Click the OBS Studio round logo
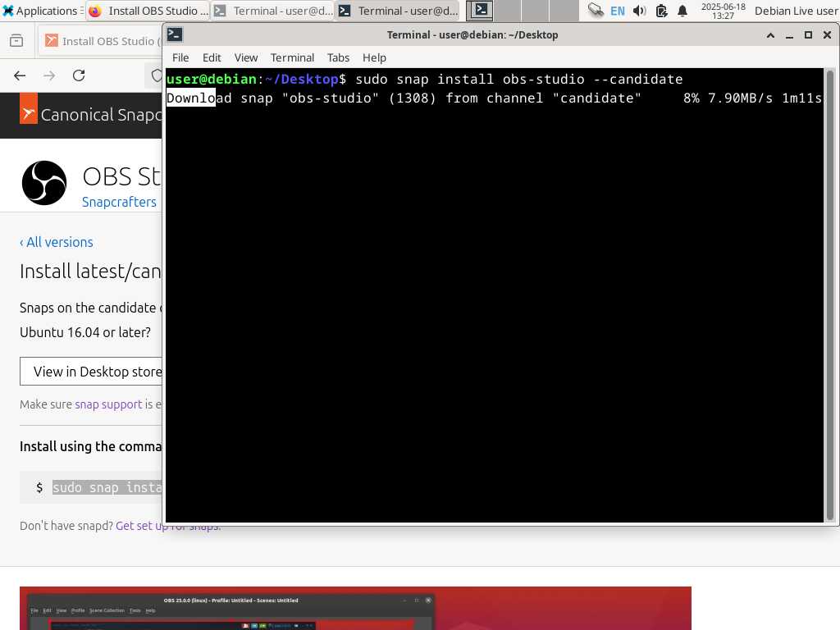The height and width of the screenshot is (630, 840). click(44, 183)
